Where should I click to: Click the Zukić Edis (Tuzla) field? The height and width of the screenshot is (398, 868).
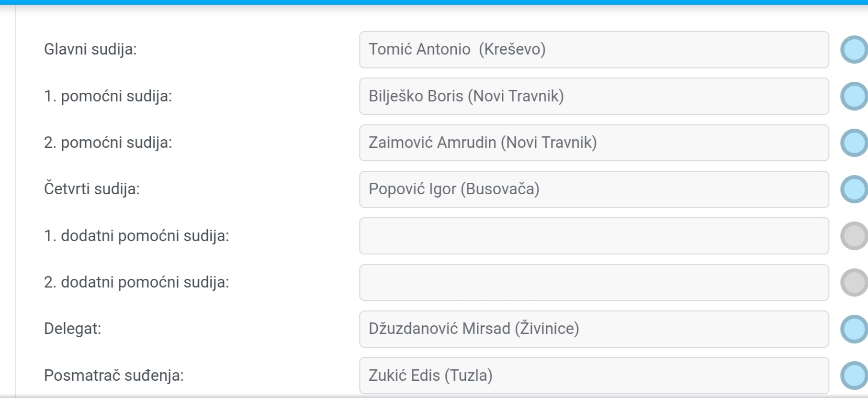(594, 376)
